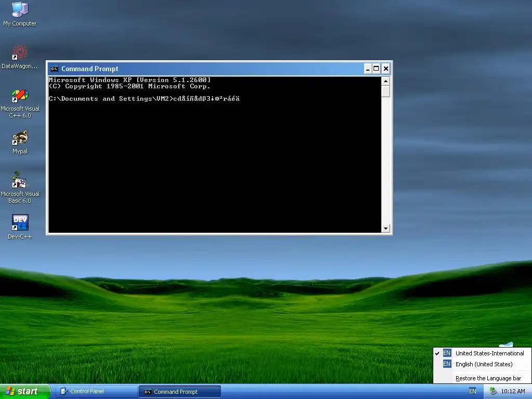The image size is (532, 399).
Task: Click the Command Prompt scroll up arrow
Action: (385, 81)
